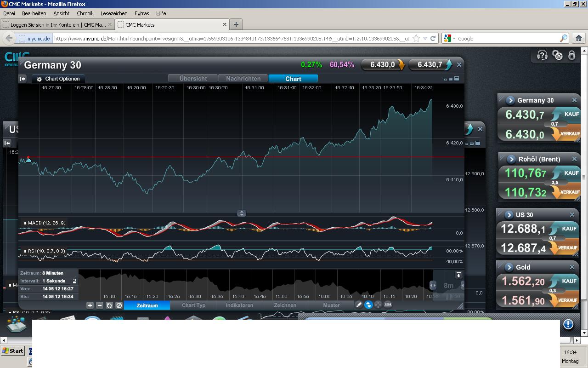Close the Germany 30 price ticket
This screenshot has height=368, width=588.
point(574,100)
